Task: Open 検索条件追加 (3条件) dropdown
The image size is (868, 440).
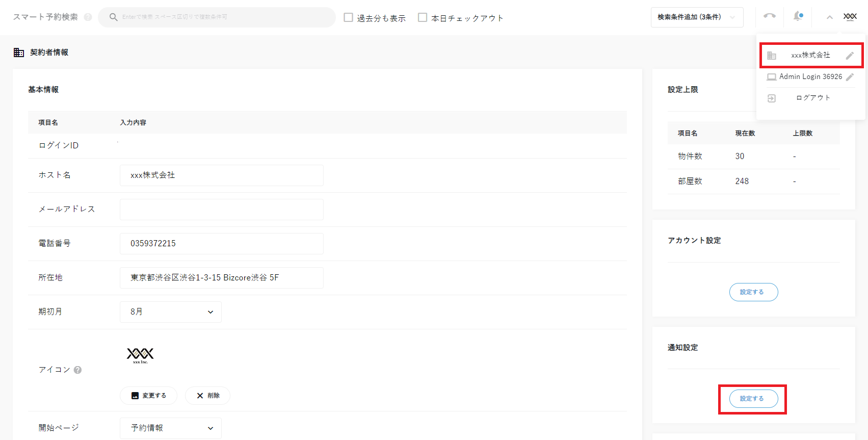Action: tap(696, 17)
